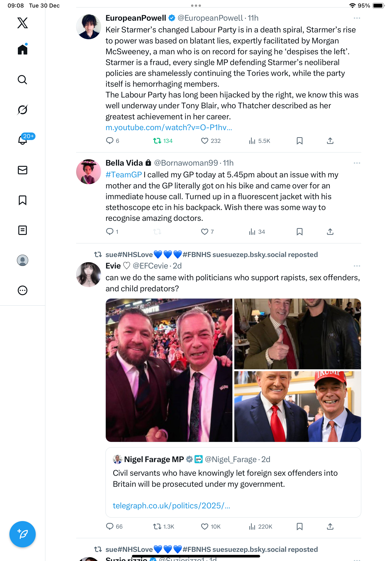This screenshot has height=561, width=392.
Task: Open the m.youtube.com video link
Action: pos(169,127)
